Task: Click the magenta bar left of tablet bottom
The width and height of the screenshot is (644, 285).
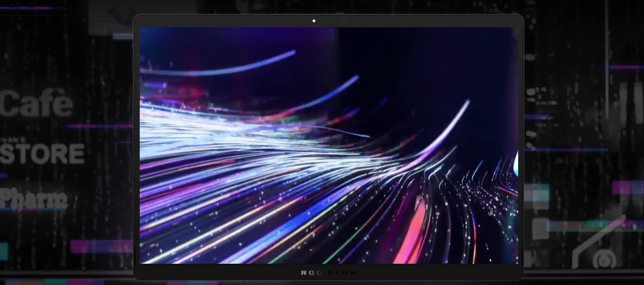Action: 102,246
